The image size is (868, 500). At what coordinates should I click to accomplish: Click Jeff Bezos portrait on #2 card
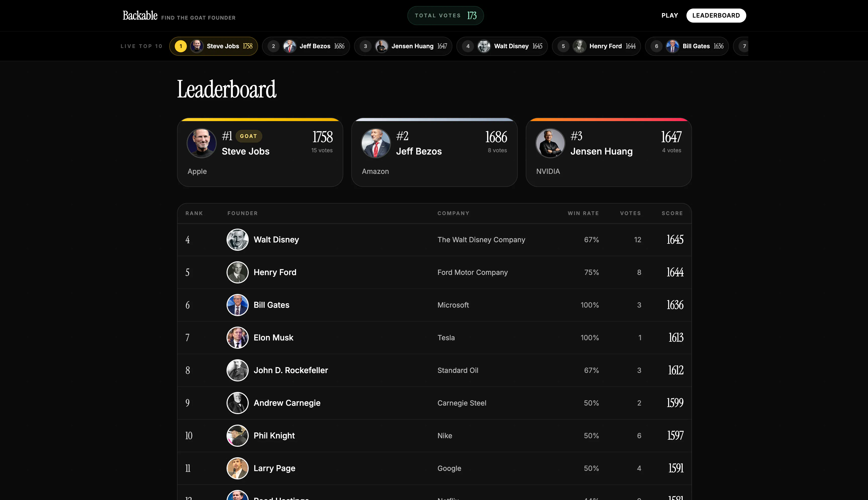pyautogui.click(x=376, y=143)
